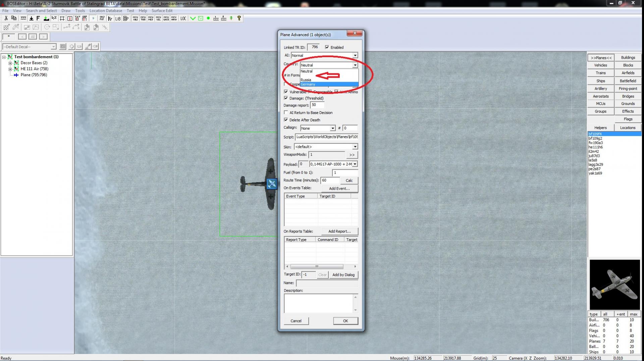Click the decal eyedropper pick icon

tap(88, 47)
